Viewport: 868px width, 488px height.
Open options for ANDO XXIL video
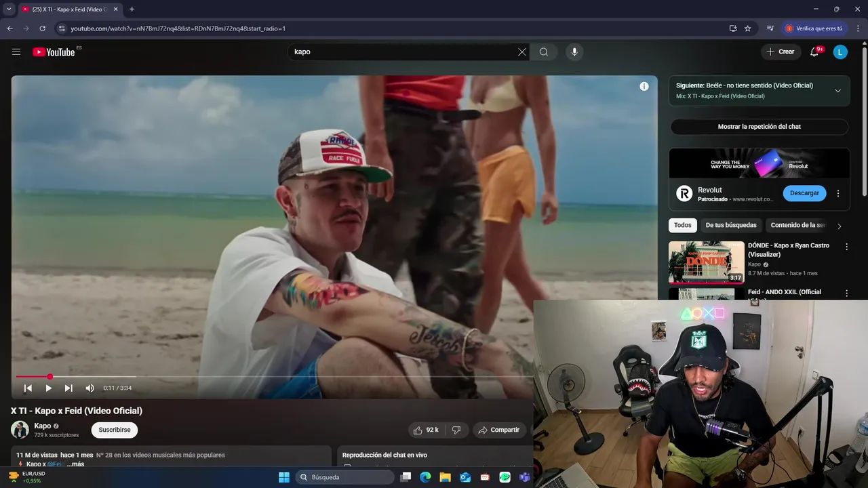point(846,293)
